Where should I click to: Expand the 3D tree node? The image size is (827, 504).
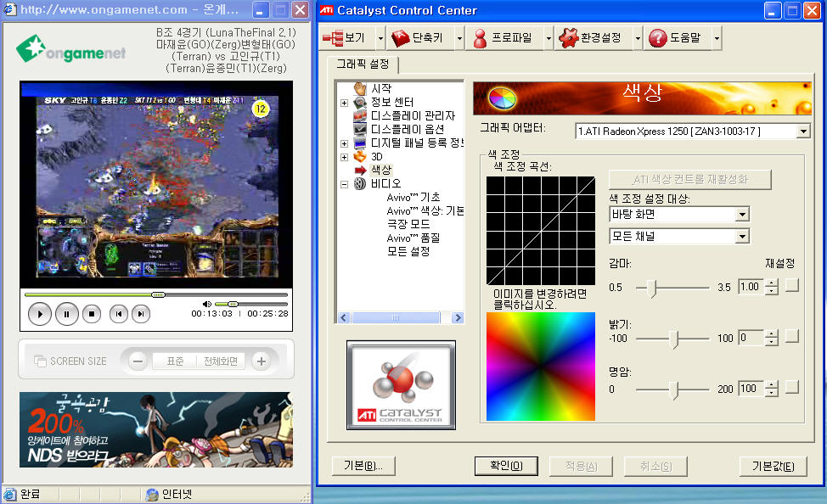pyautogui.click(x=345, y=157)
